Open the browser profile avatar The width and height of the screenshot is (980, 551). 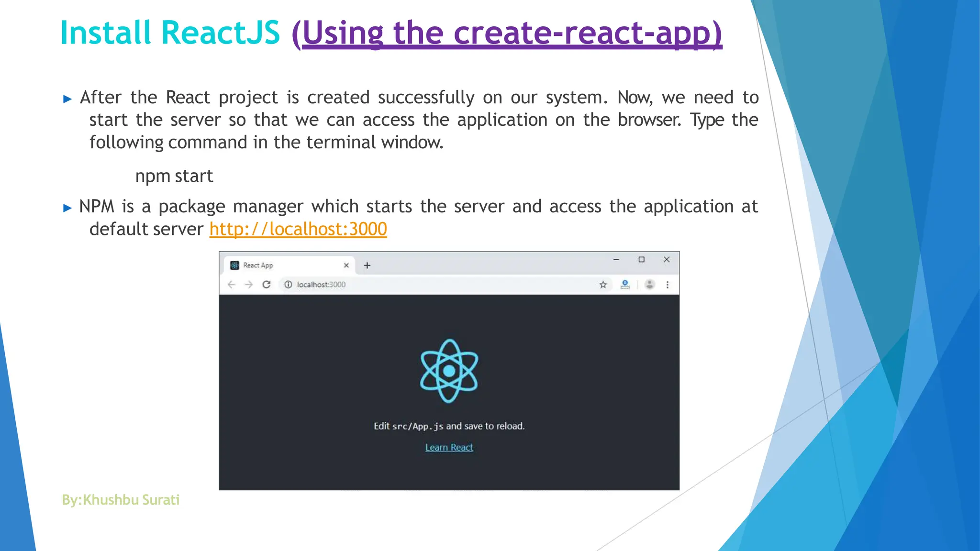pyautogui.click(x=649, y=285)
